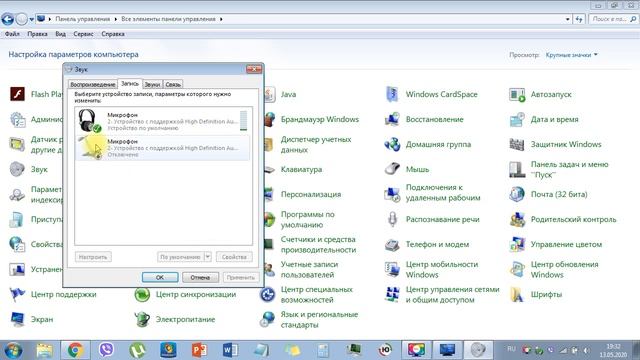This screenshot has width=640, height=360.
Task: Click the Back navigation button
Action: coord(8,19)
